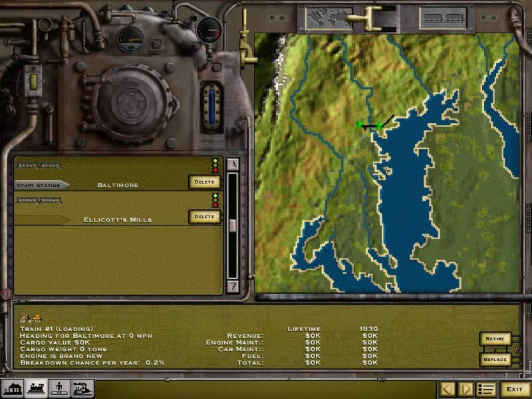532x399 pixels.
Task: Select the Ellicott's Mills station name
Action: click(118, 220)
